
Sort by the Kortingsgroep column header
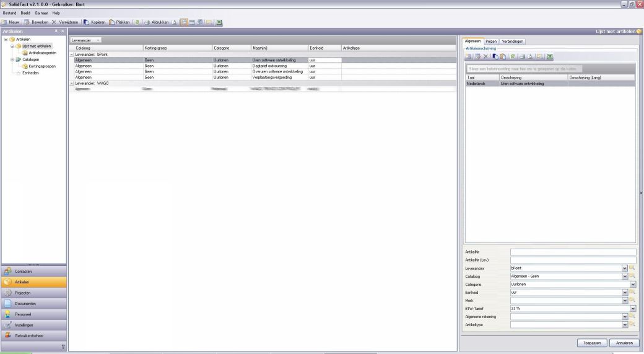point(178,48)
